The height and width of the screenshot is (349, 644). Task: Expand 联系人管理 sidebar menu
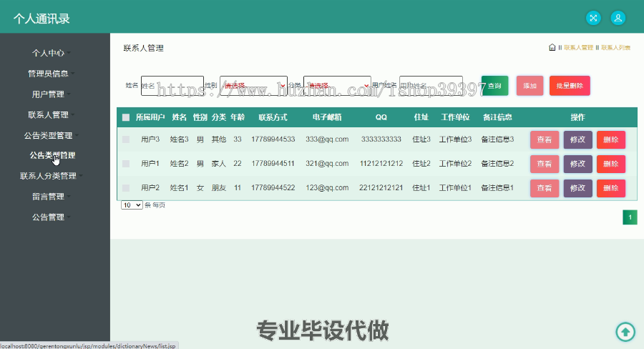[x=49, y=114]
